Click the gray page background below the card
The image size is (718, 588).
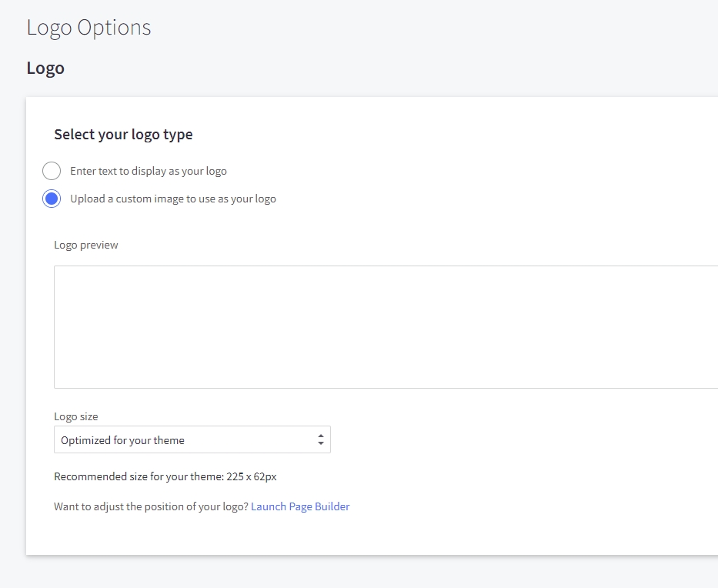click(x=359, y=571)
